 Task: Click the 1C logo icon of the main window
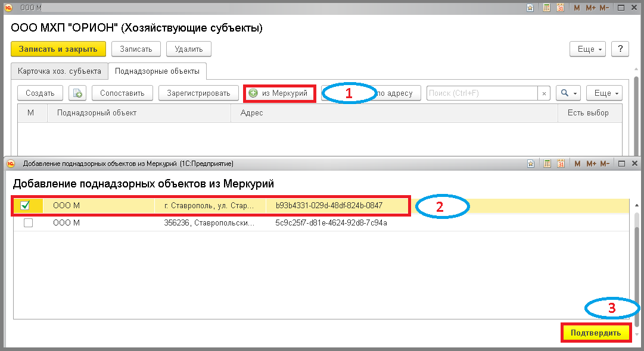point(8,7)
